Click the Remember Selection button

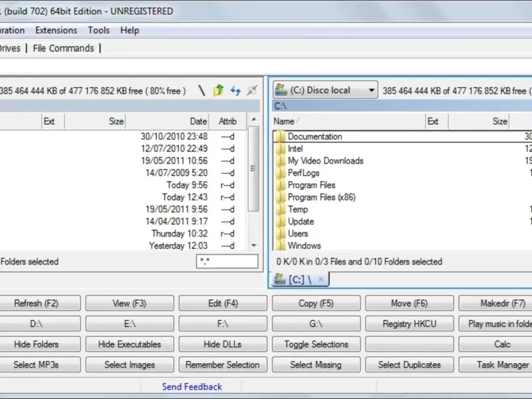coord(223,364)
